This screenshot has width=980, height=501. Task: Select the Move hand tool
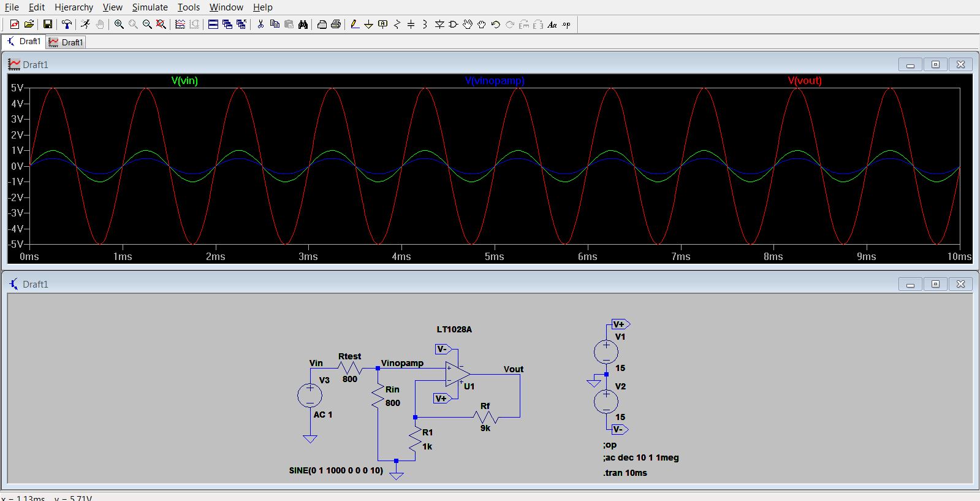[468, 25]
